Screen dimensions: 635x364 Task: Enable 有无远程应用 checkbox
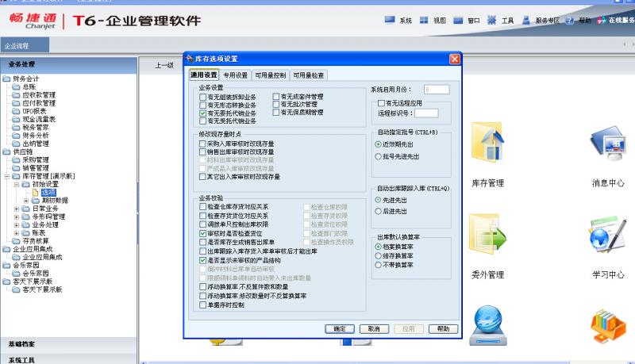(x=381, y=103)
